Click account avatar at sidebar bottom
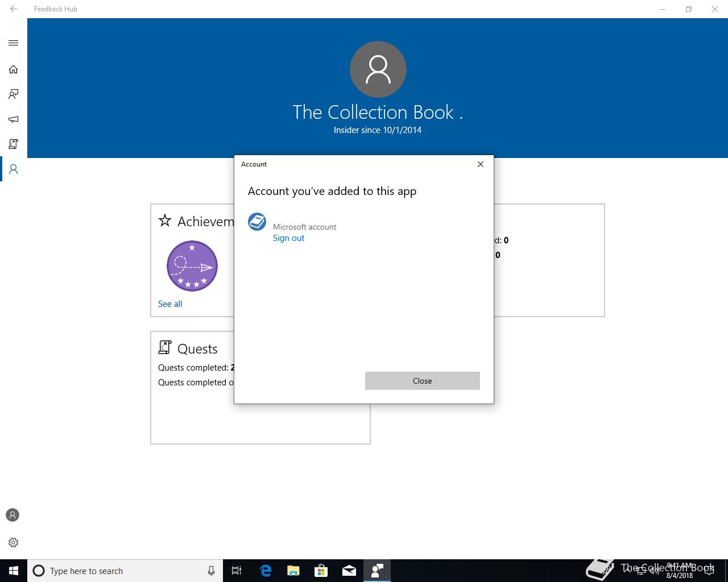Viewport: 728px width, 582px height. click(x=13, y=515)
